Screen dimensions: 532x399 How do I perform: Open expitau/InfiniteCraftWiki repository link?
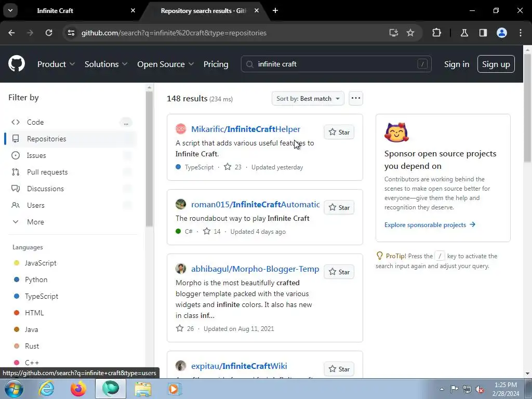pyautogui.click(x=239, y=366)
